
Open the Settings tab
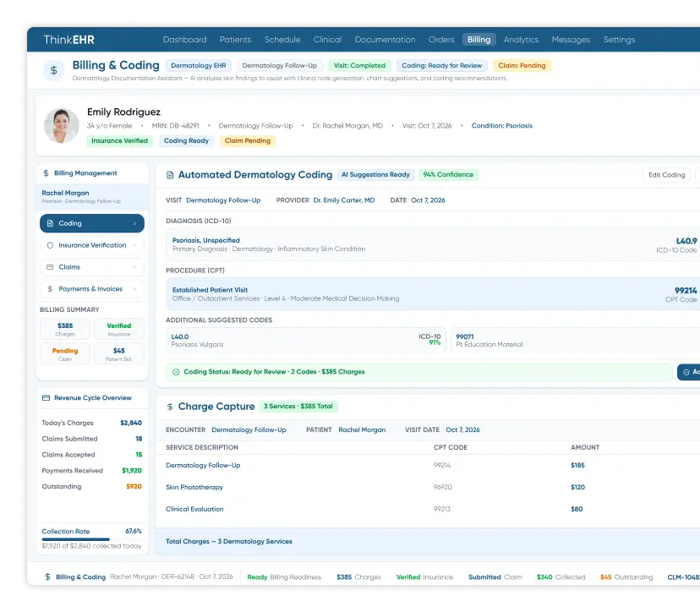pyautogui.click(x=619, y=39)
